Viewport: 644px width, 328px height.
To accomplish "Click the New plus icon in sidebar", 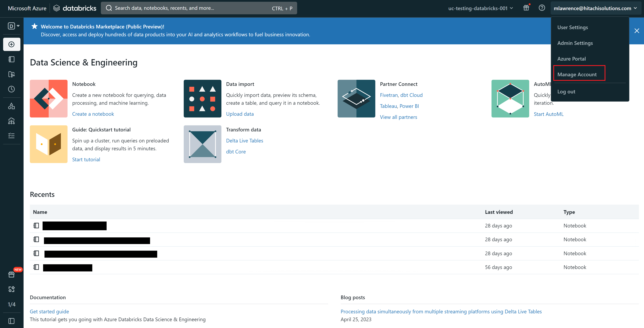I will click(x=12, y=44).
